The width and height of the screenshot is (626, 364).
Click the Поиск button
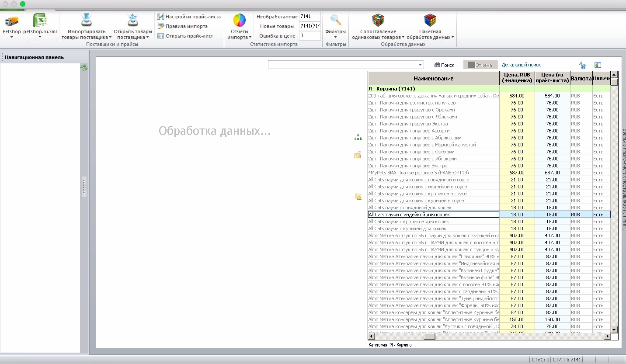(444, 65)
